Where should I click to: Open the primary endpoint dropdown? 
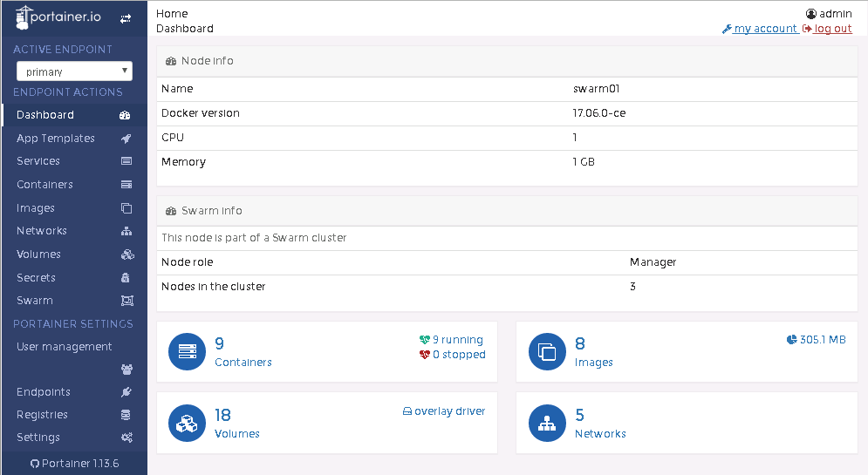tap(74, 71)
